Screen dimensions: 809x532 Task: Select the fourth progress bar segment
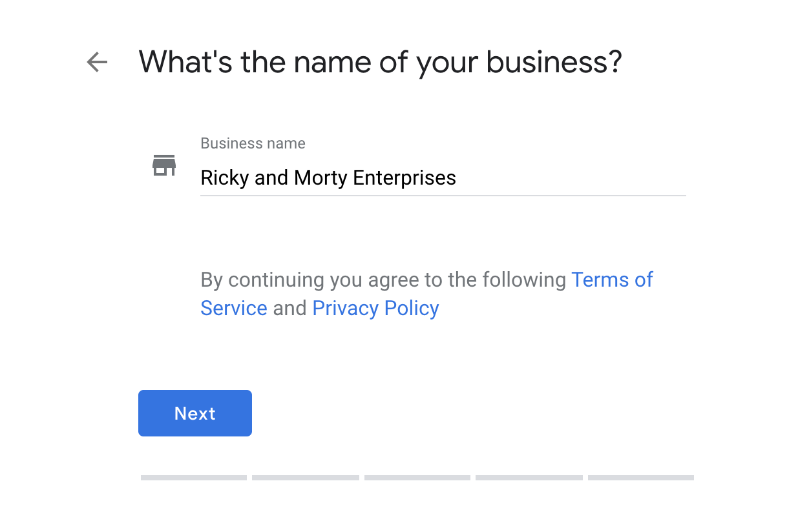tap(529, 478)
